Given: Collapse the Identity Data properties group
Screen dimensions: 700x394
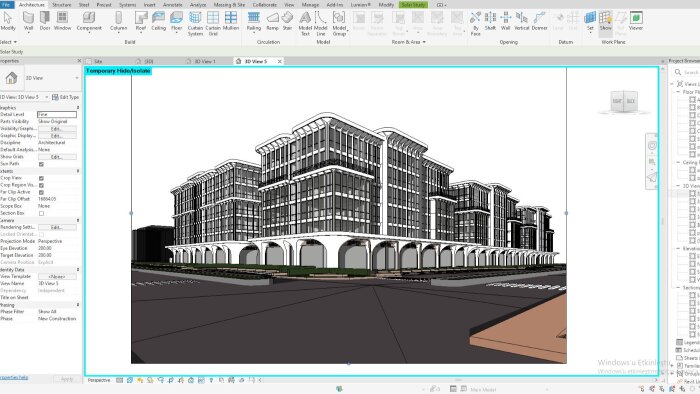Looking at the screenshot, I should [x=78, y=270].
